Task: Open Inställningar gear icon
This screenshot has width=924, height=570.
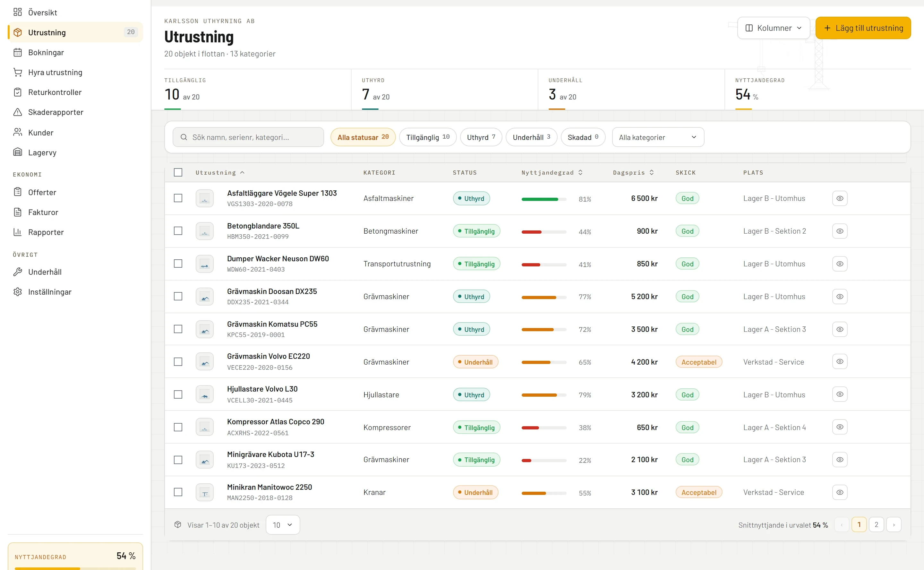Action: click(x=18, y=292)
